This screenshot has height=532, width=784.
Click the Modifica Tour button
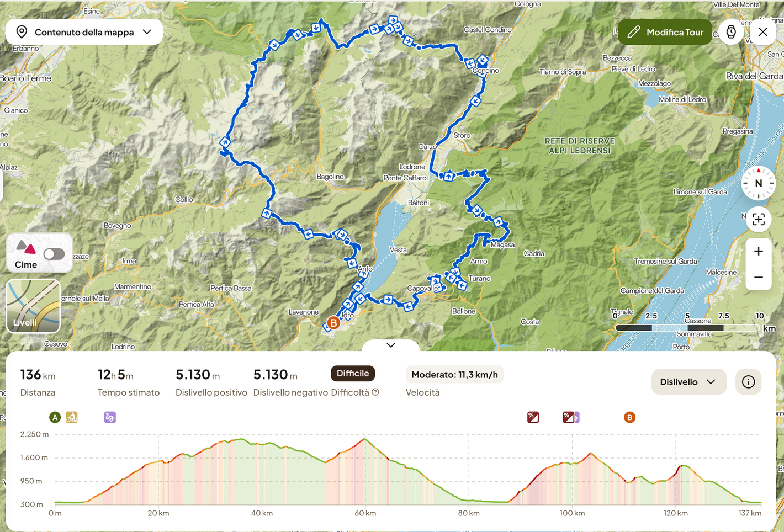[665, 32]
